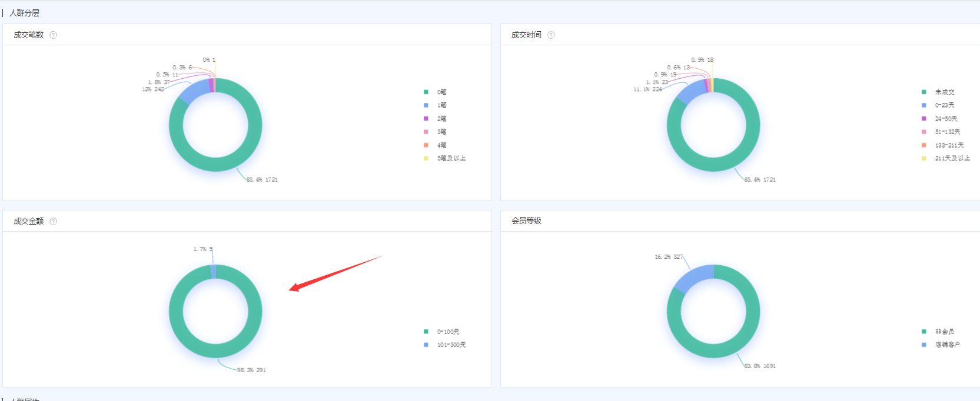This screenshot has width=980, height=401.
Task: Toggle the 1笔 legend series
Action: 441,105
